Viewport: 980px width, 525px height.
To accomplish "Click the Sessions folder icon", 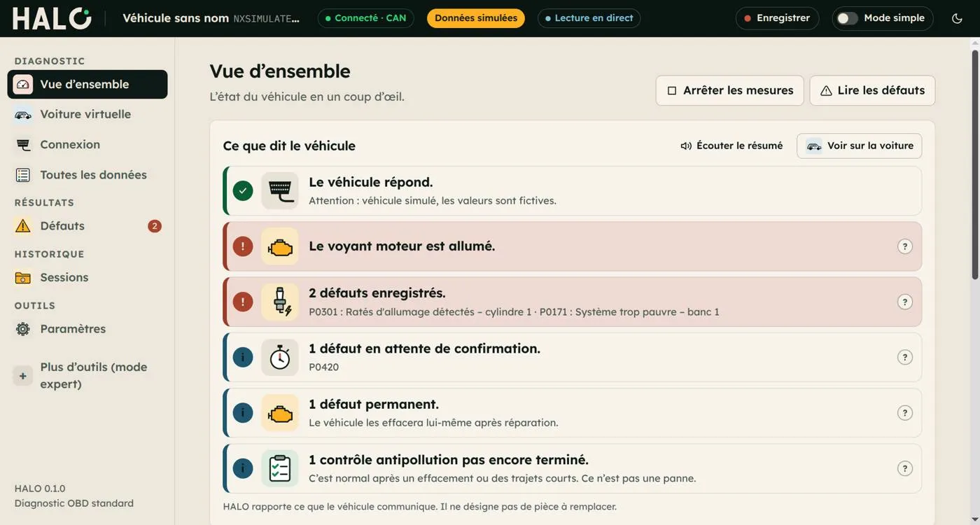I will tap(23, 278).
